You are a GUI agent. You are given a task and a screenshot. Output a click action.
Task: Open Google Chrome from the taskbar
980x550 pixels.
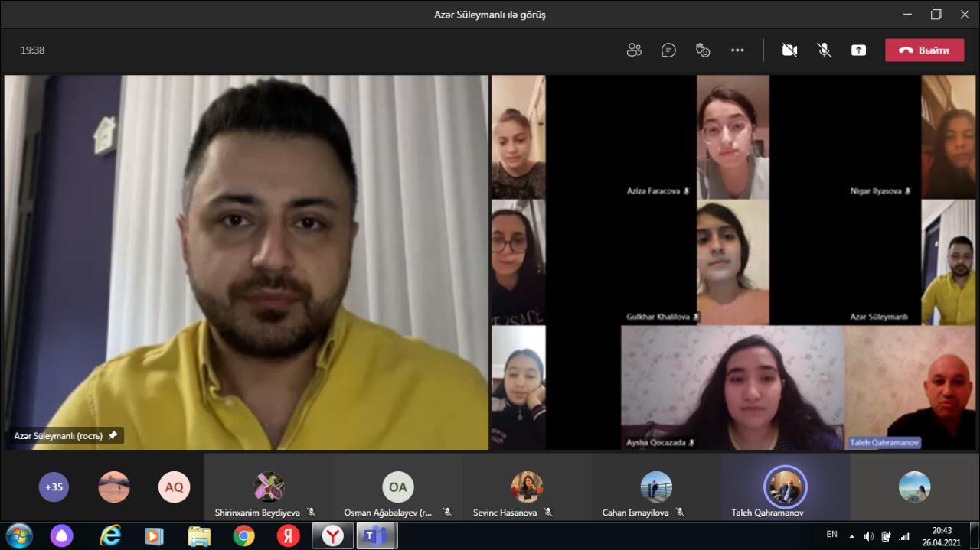244,536
